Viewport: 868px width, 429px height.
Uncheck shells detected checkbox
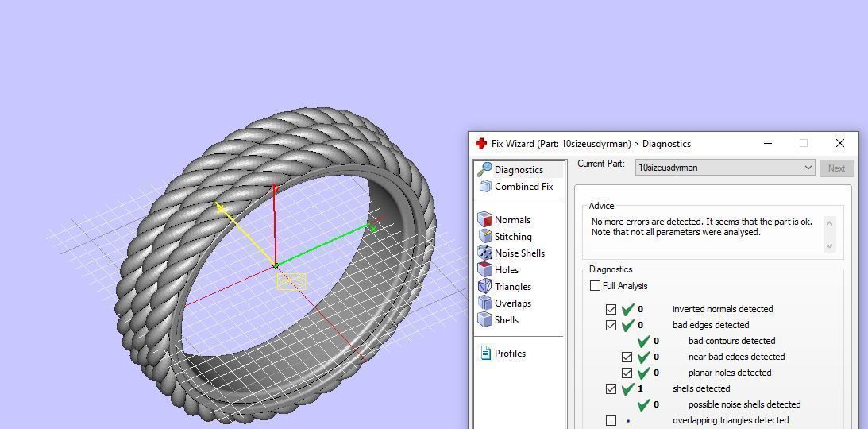[611, 389]
